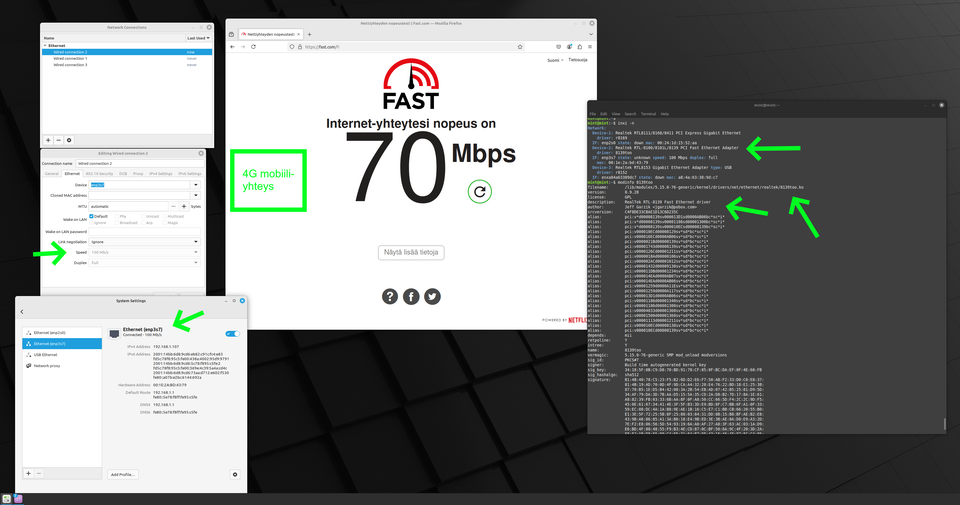Increase MTU with the plus stepper

184,206
